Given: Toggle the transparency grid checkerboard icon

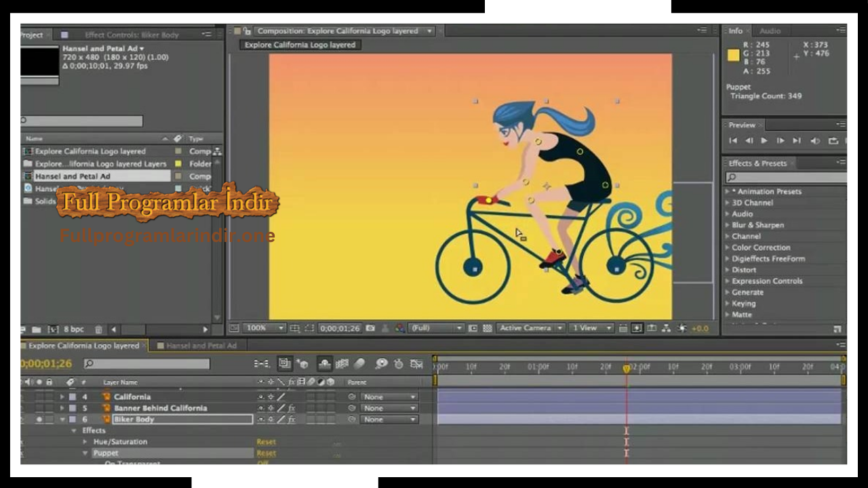Looking at the screenshot, I should click(488, 328).
